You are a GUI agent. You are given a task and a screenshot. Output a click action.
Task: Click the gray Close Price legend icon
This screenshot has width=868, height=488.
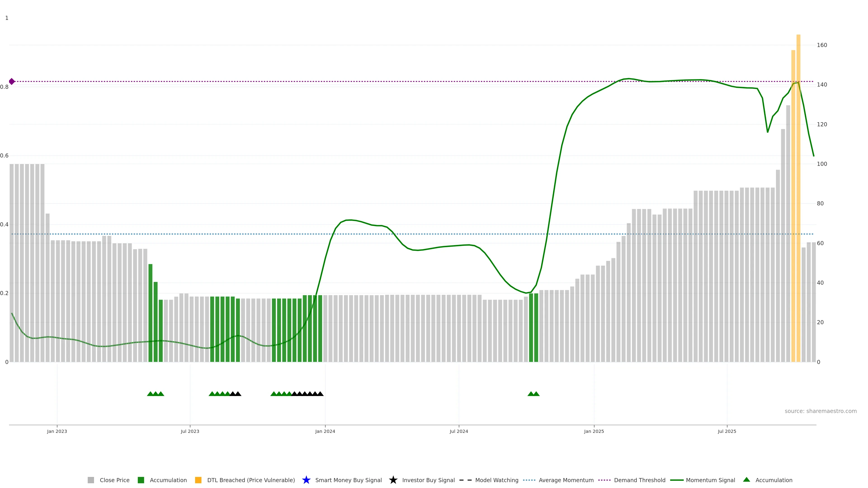coord(91,480)
